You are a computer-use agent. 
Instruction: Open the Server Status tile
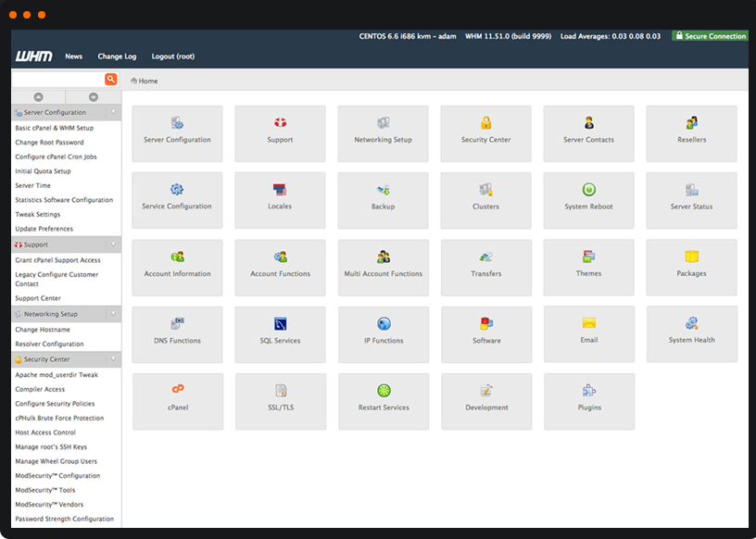tap(691, 200)
